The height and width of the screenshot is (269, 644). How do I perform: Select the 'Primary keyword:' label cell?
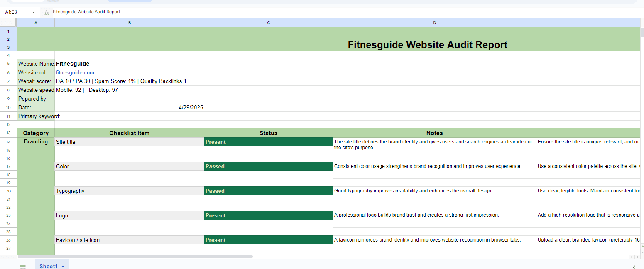[x=36, y=116]
